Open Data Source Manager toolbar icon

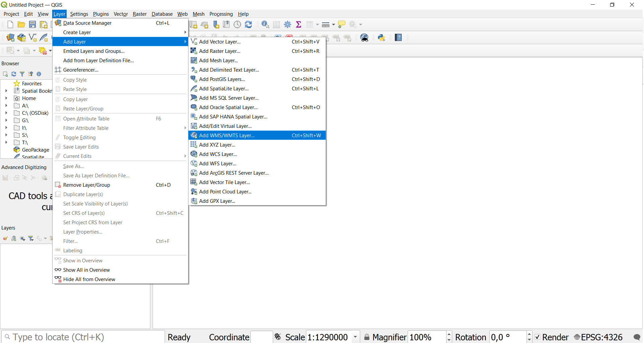[x=10, y=37]
